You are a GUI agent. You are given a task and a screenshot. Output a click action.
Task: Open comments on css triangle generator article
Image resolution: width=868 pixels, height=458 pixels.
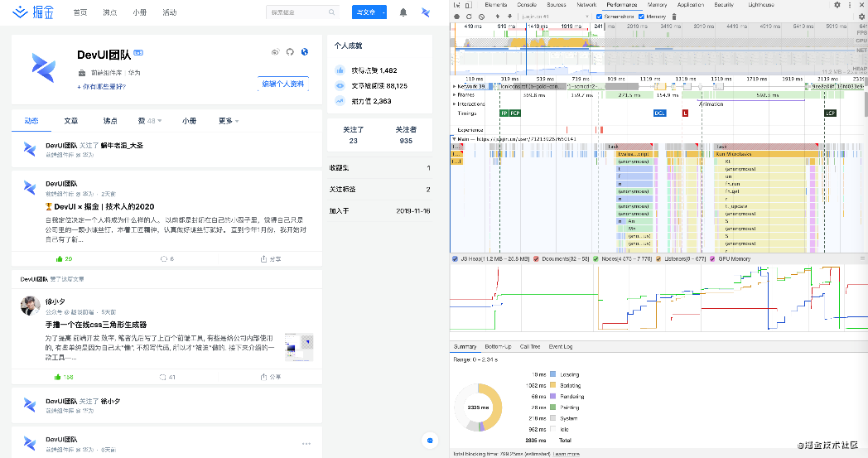(x=167, y=377)
